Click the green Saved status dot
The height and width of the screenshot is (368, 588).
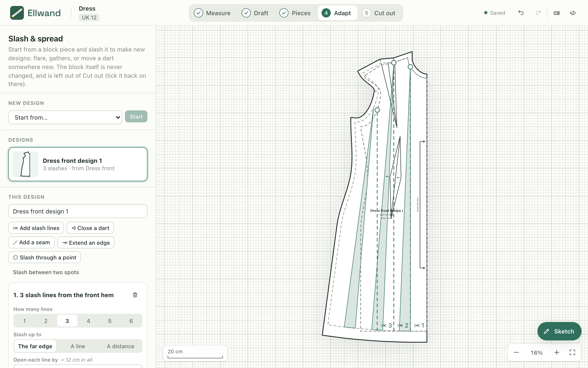point(486,13)
